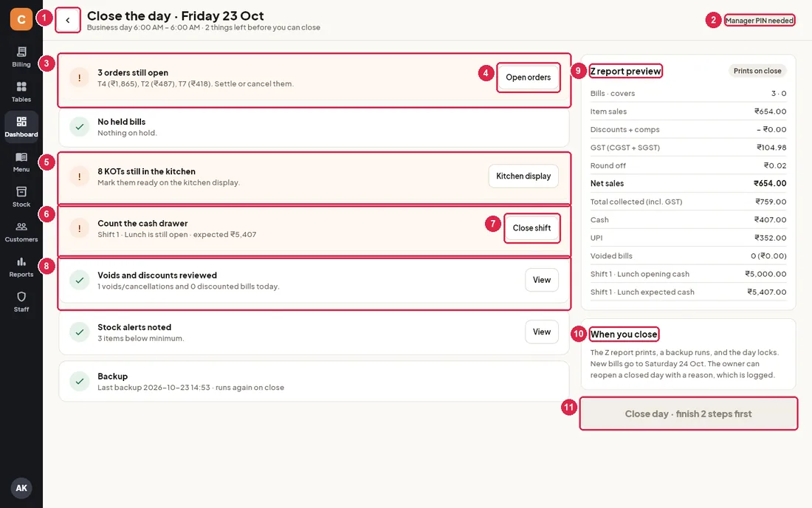Click the 3 orders still open text
This screenshot has height=508, width=812.
(x=133, y=72)
